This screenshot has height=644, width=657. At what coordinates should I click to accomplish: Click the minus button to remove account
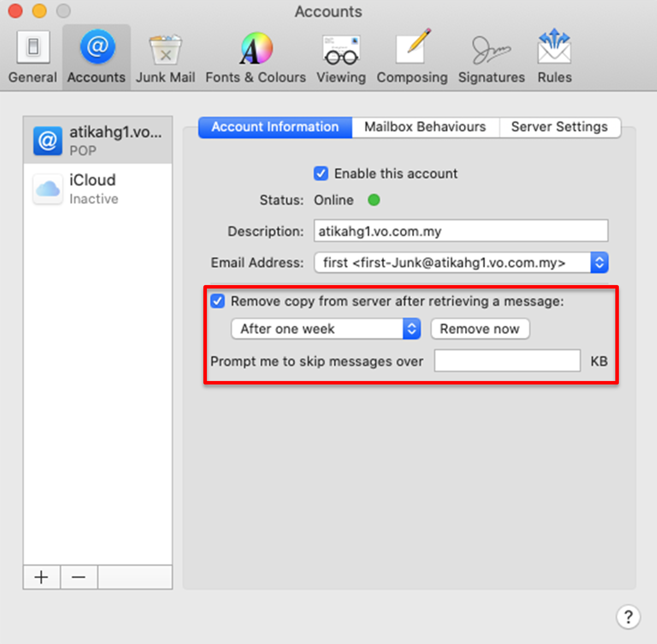pyautogui.click(x=78, y=577)
